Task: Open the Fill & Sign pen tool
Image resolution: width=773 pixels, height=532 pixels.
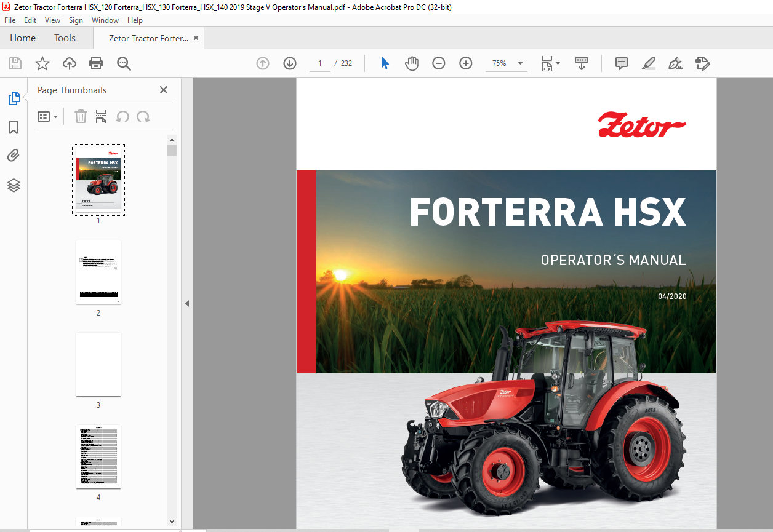Action: [676, 63]
